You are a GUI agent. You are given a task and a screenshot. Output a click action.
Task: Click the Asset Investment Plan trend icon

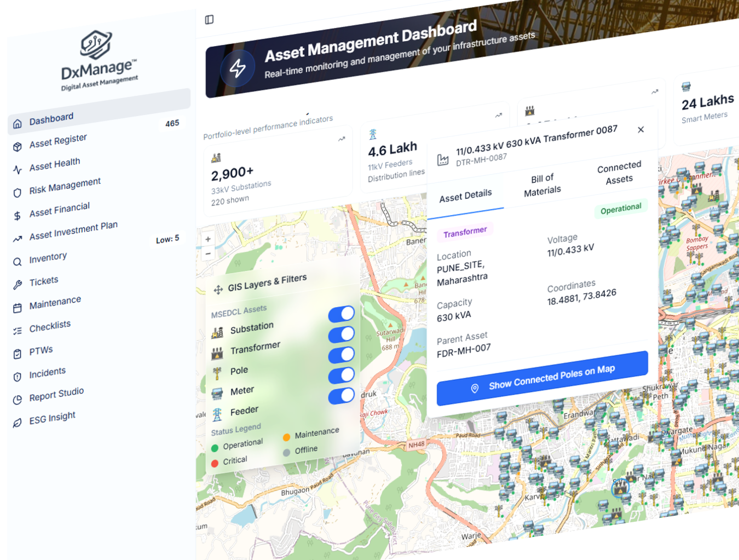(x=18, y=239)
